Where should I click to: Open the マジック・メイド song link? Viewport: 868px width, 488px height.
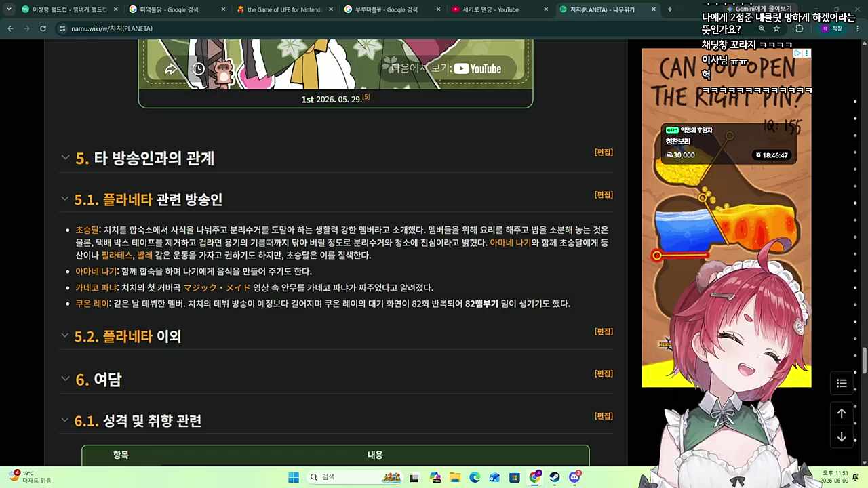217,288
